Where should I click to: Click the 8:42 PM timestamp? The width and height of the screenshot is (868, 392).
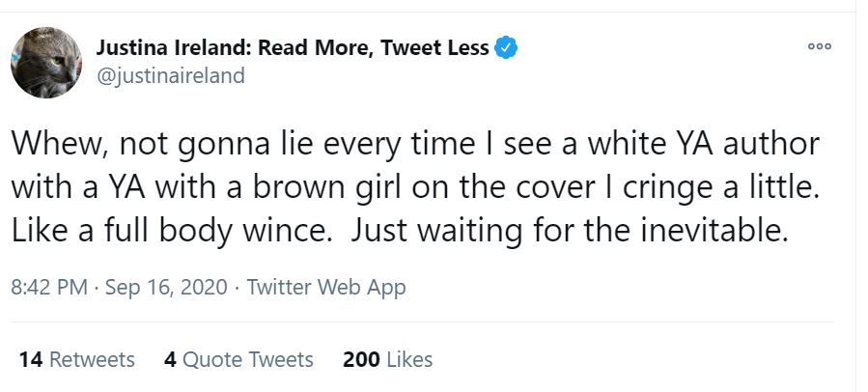48,287
